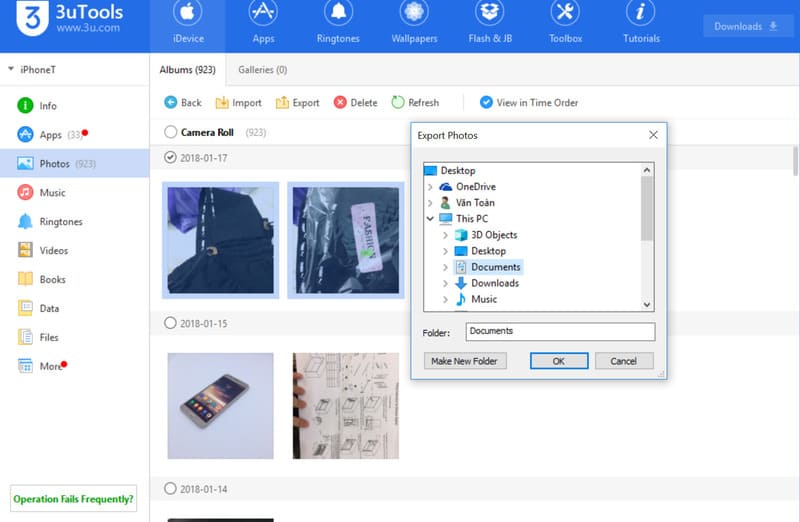Click the Make New Folder button

[x=465, y=361]
